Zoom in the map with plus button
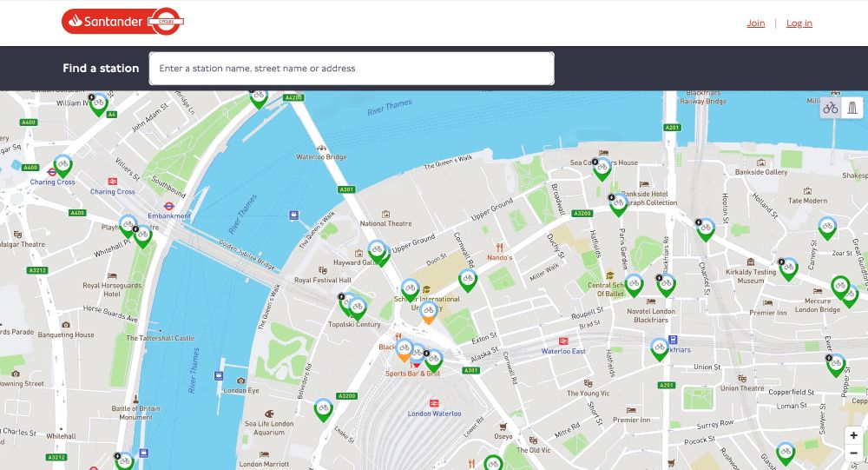 tap(853, 435)
